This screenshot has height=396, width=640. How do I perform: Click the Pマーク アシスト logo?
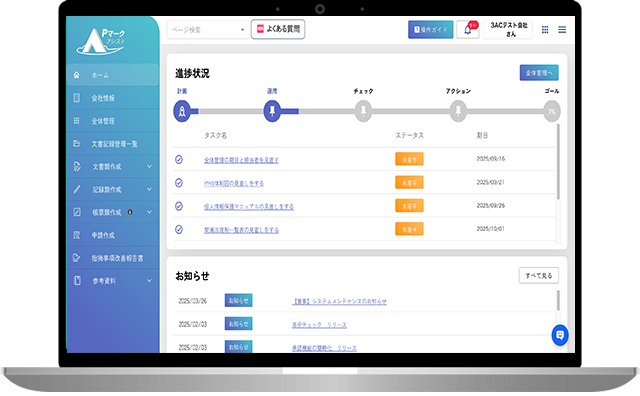click(x=101, y=41)
